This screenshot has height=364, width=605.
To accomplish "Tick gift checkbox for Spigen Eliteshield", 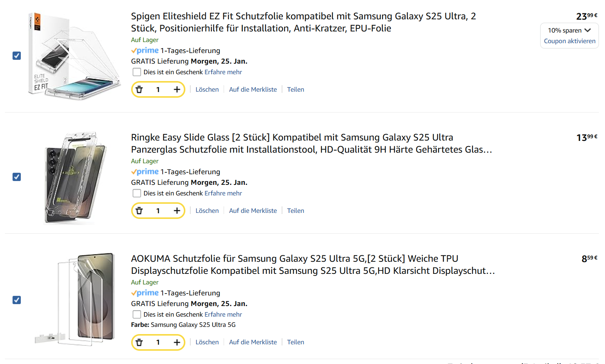I will coord(137,72).
